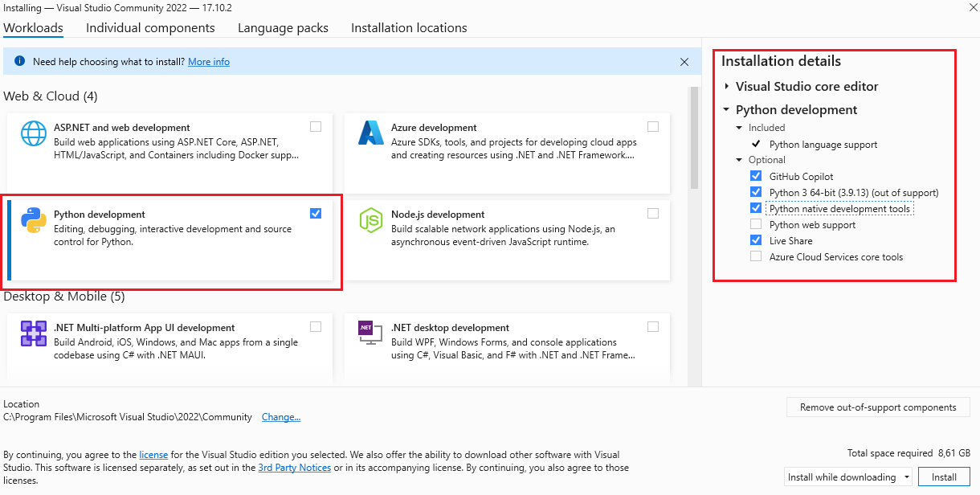Dismiss the help banner with X
Screen dimensions: 980x495
pos(684,62)
